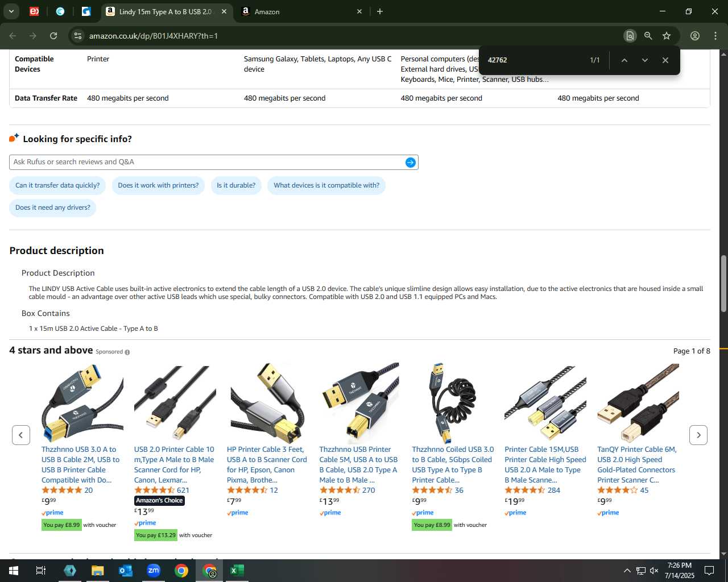Select 'What devices is it compatible with?' suggestion
Screen dimensions: 728x582
326,185
